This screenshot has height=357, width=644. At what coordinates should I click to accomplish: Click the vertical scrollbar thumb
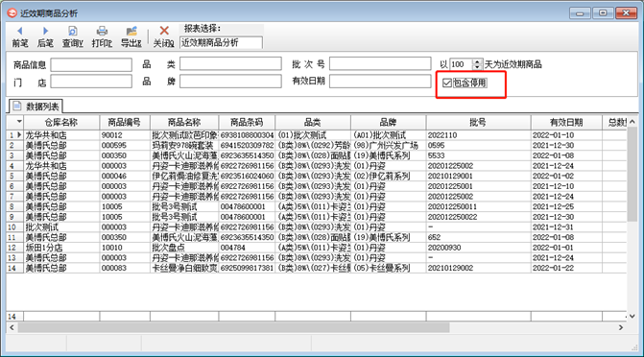point(632,175)
